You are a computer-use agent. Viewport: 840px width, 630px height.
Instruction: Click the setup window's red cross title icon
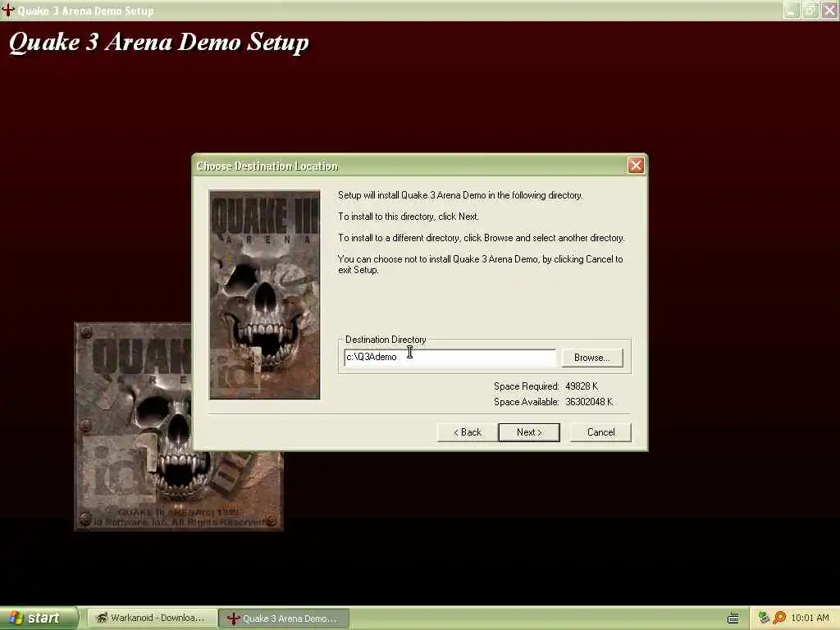7,10
